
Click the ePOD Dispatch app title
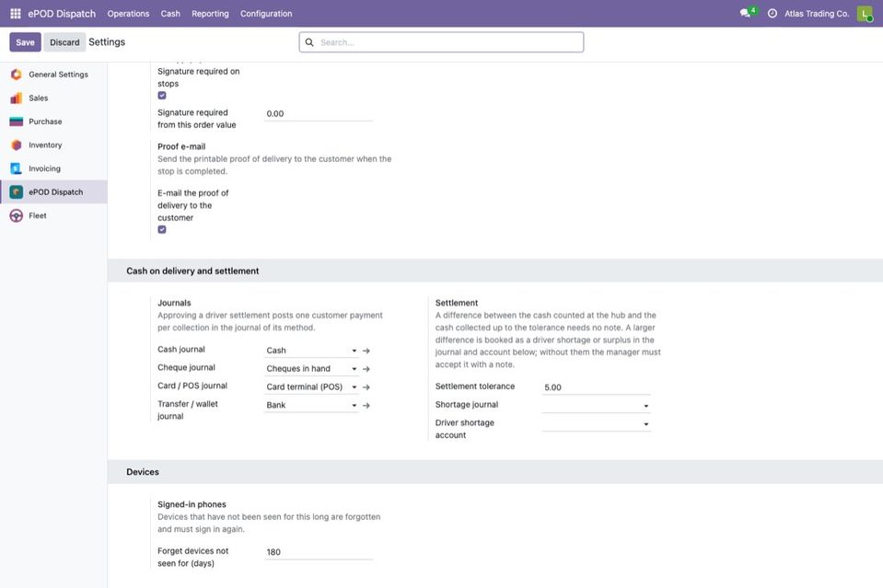[62, 14]
